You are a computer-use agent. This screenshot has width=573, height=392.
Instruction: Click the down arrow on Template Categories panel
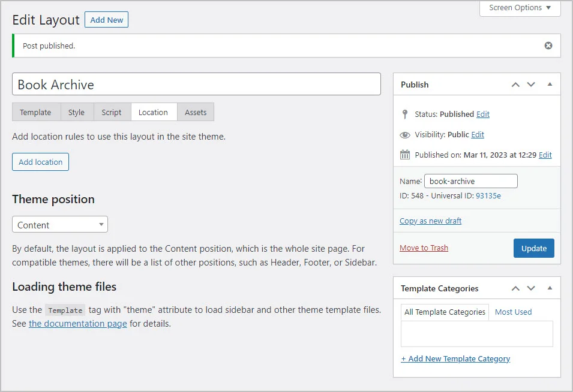(530, 288)
